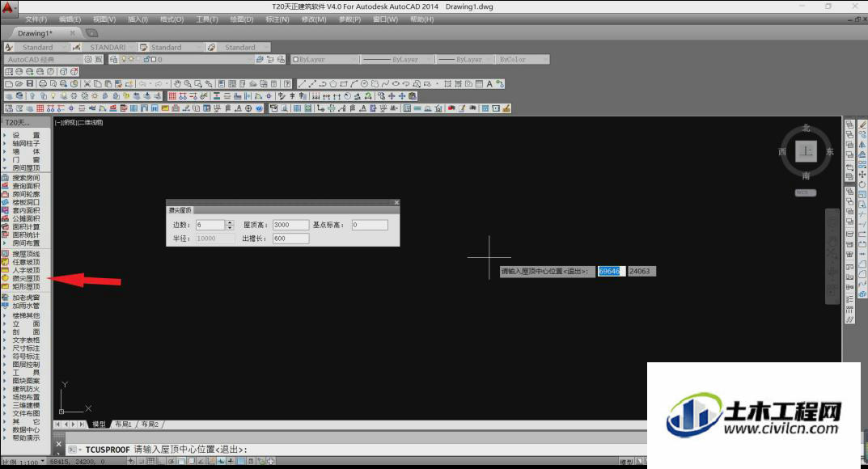Click the Open file folder icon
This screenshot has width=868, height=469.
pos(19,84)
